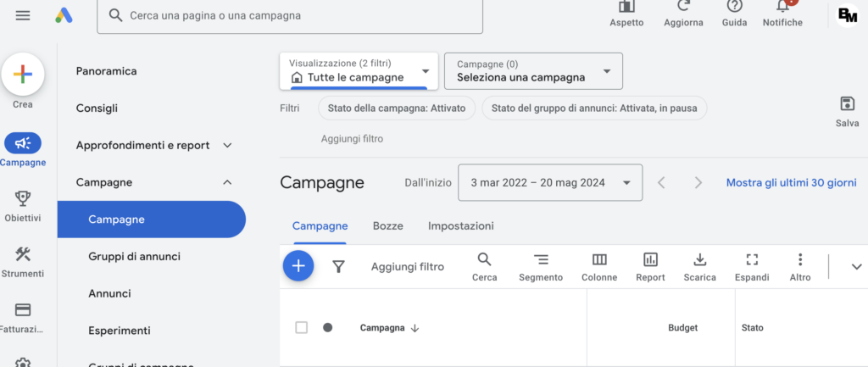This screenshot has width=868, height=367.
Task: Open the Colonne columns icon
Action: pyautogui.click(x=599, y=260)
